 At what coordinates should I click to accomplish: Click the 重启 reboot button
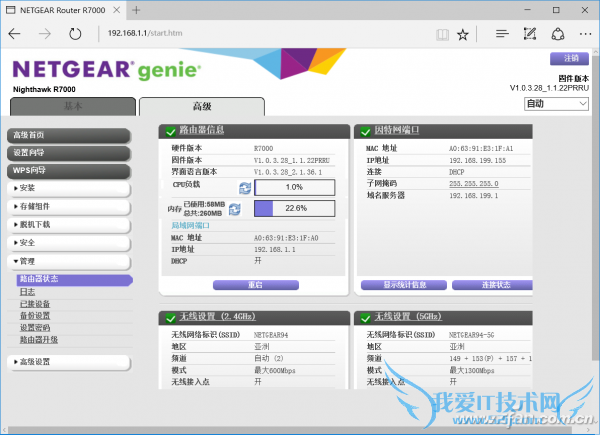256,285
